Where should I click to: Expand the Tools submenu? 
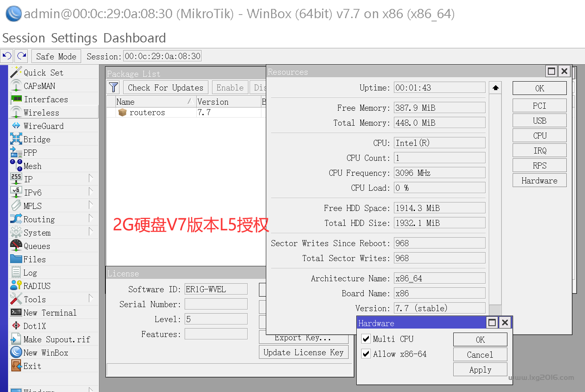91,298
